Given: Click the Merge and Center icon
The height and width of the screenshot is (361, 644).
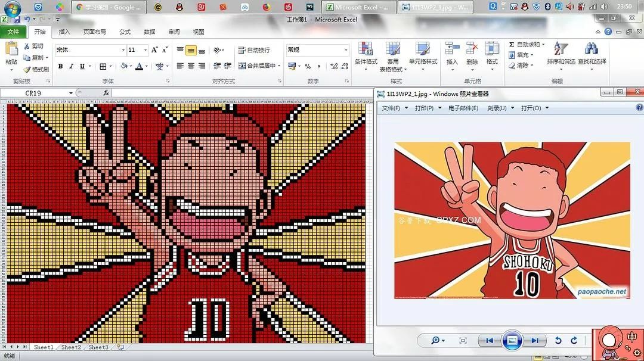Looking at the screenshot, I should coord(242,66).
